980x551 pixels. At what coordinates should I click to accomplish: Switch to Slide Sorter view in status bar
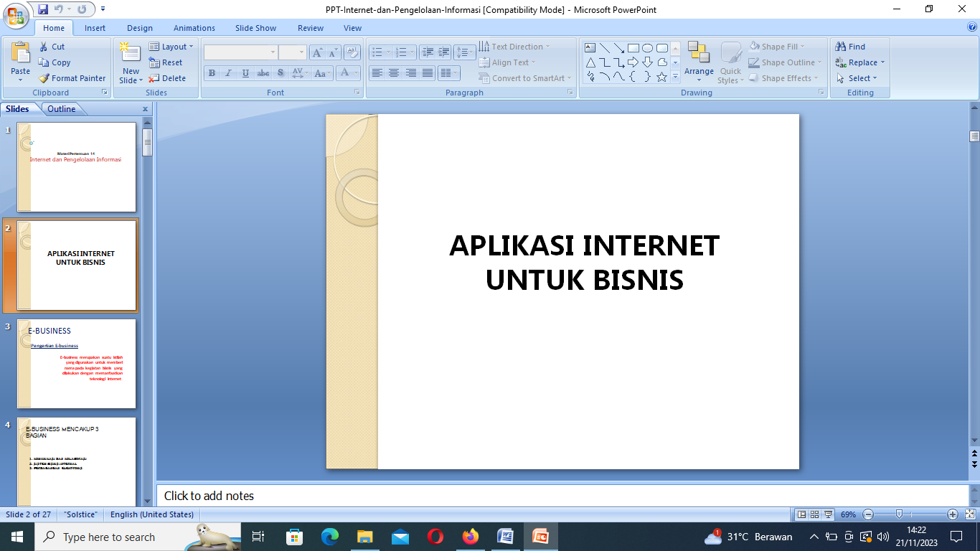[x=815, y=514]
